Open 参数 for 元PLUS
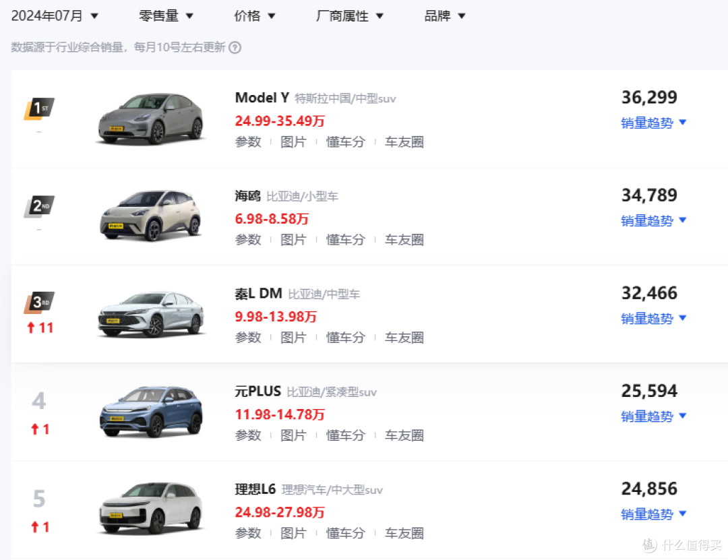The width and height of the screenshot is (728, 560). (248, 435)
